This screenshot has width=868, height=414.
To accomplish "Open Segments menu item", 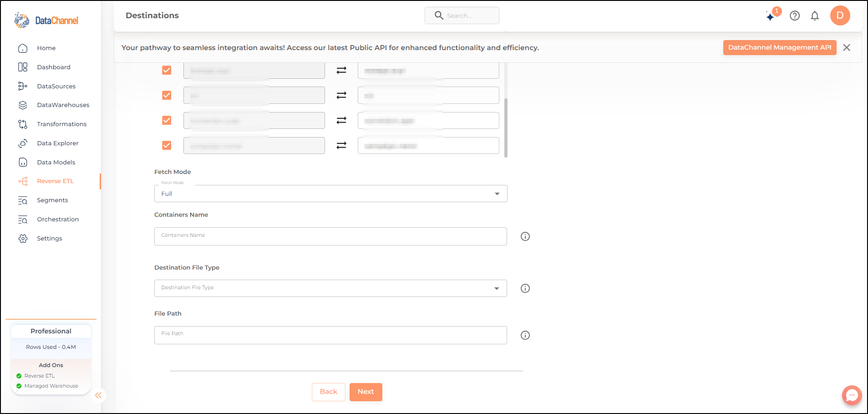I will pyautogui.click(x=52, y=200).
